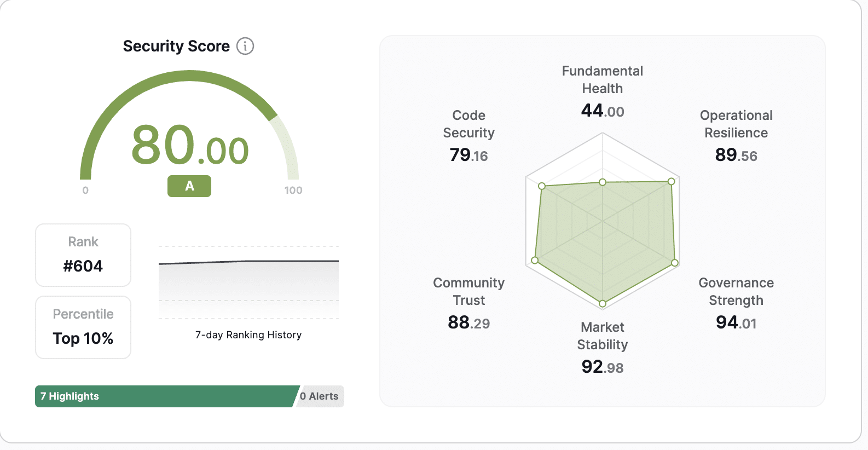Select the Operational Resilience 89.56 label
Image resolution: width=868 pixels, height=450 pixels.
[736, 136]
